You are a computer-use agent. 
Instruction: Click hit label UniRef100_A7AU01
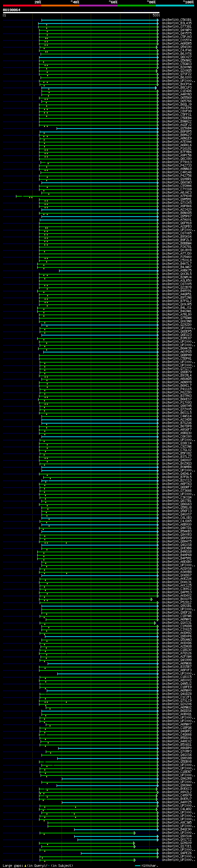coord(177,220)
